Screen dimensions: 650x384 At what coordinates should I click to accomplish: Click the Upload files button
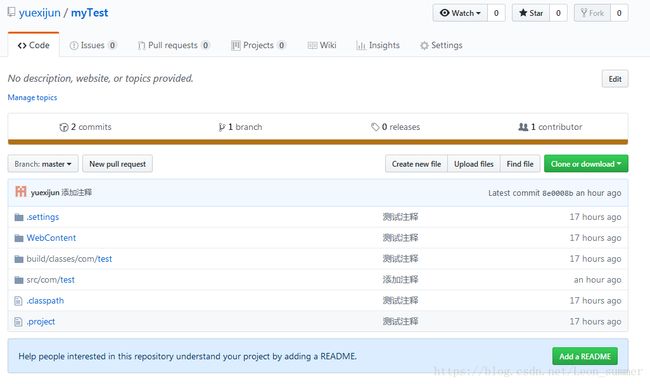(x=474, y=164)
